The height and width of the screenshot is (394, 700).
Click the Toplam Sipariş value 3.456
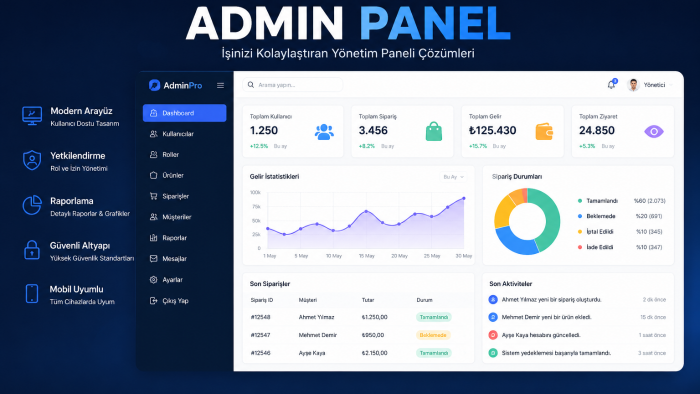coord(373,130)
